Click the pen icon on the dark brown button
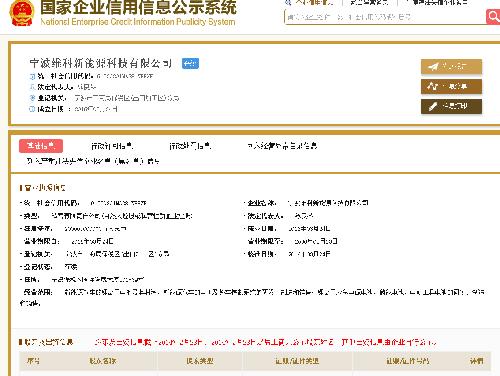This screenshot has width=500, height=376. (432, 107)
